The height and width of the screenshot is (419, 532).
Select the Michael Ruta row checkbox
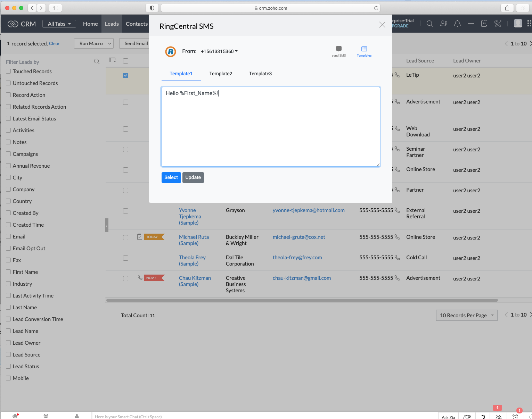click(x=126, y=237)
